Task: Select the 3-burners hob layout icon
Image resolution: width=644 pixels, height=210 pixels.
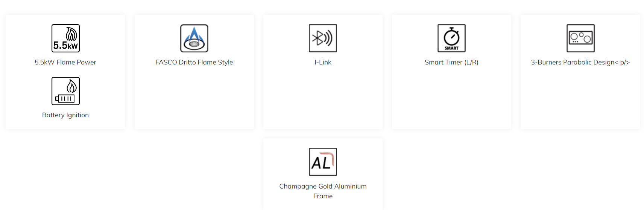Action: 580,38
